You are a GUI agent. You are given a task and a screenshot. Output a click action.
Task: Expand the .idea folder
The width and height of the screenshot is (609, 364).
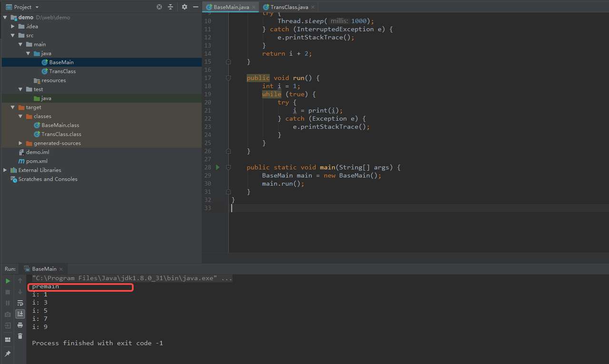pos(13,27)
